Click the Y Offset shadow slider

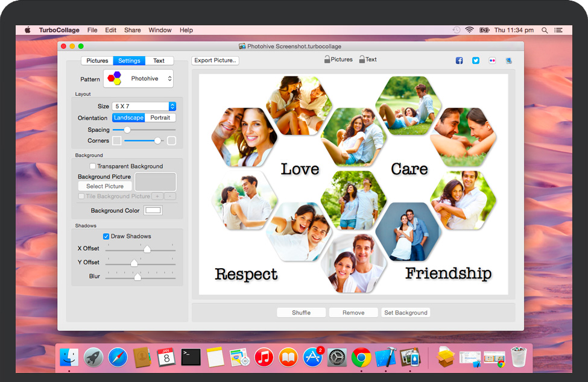141,263
